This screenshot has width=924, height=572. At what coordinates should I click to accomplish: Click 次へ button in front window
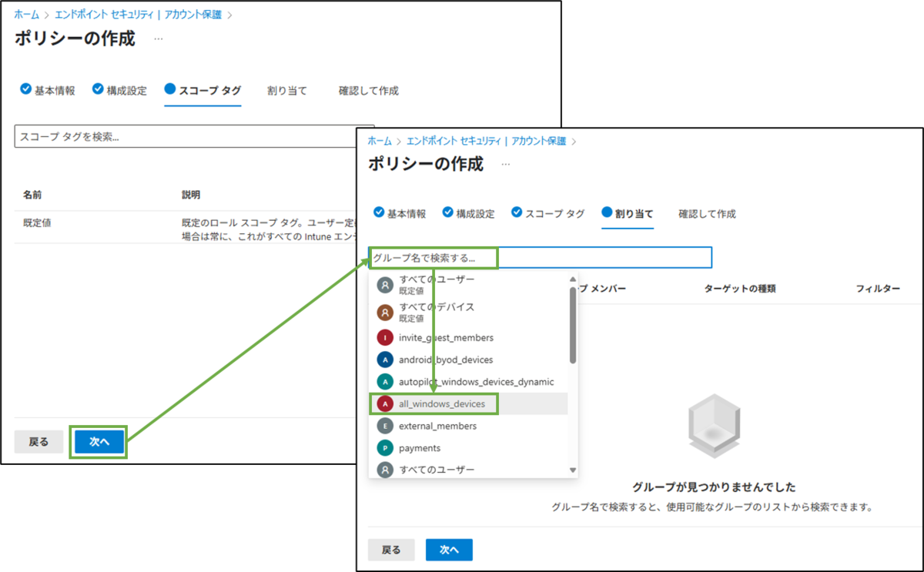449,550
